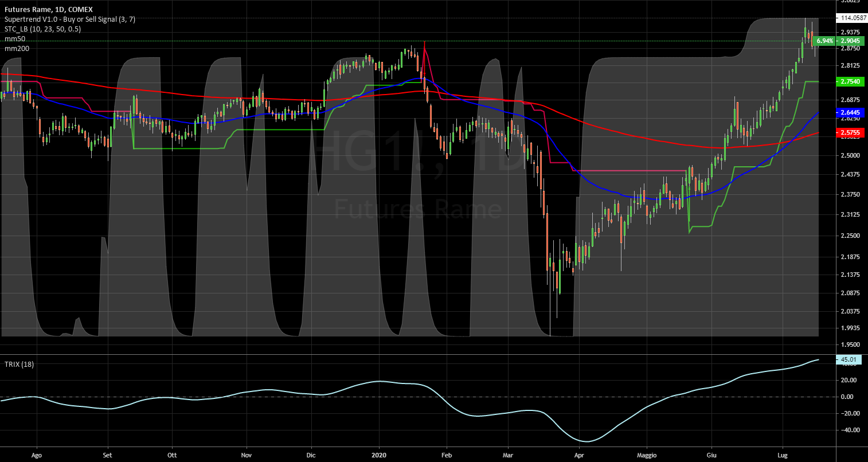This screenshot has height=462, width=868.
Task: Click the 6.94% change label
Action: 824,41
